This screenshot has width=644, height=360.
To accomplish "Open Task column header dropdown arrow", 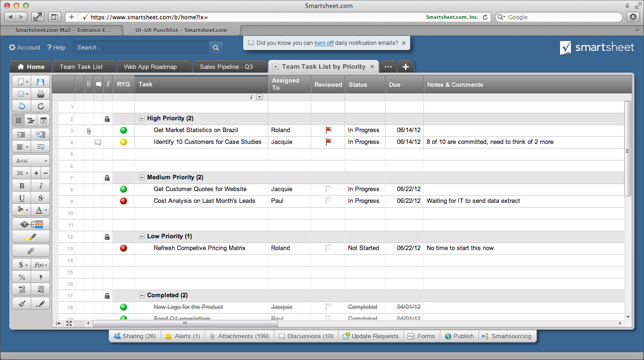I will 259,97.
